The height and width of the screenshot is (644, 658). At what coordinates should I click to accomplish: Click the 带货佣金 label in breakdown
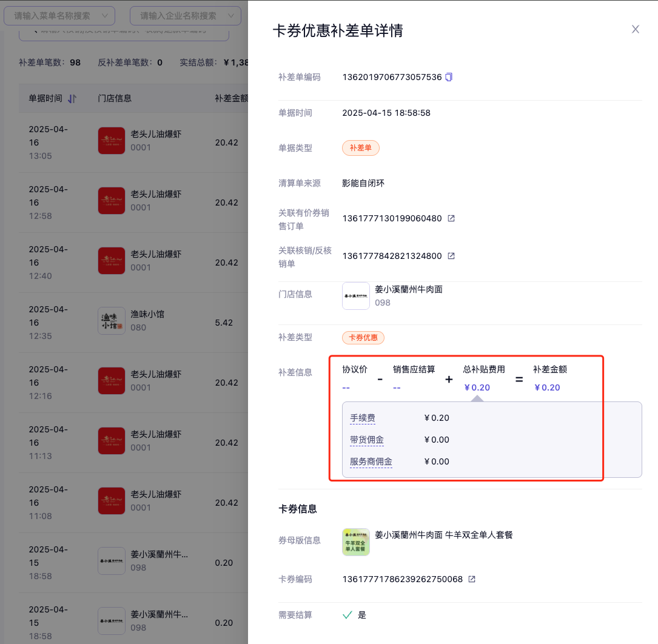367,440
